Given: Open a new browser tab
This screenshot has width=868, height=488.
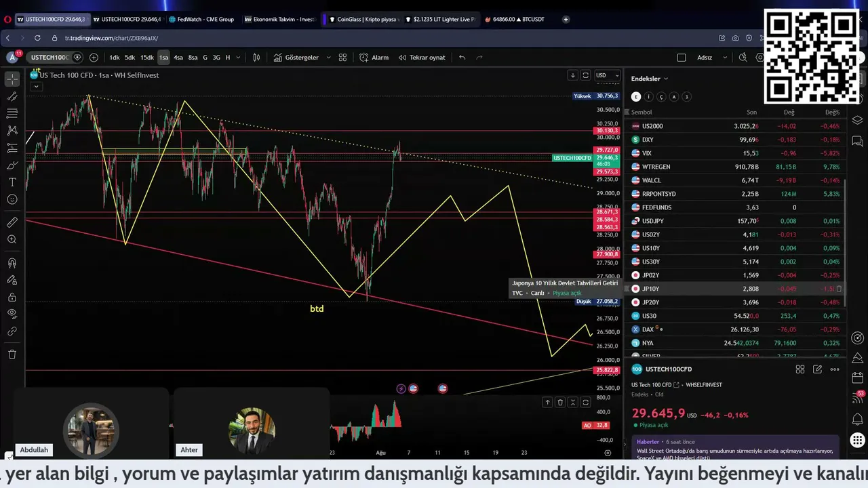Looking at the screenshot, I should 566,20.
